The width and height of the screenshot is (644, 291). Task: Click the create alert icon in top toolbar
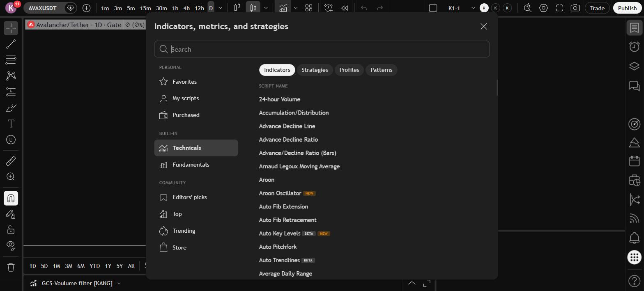328,8
